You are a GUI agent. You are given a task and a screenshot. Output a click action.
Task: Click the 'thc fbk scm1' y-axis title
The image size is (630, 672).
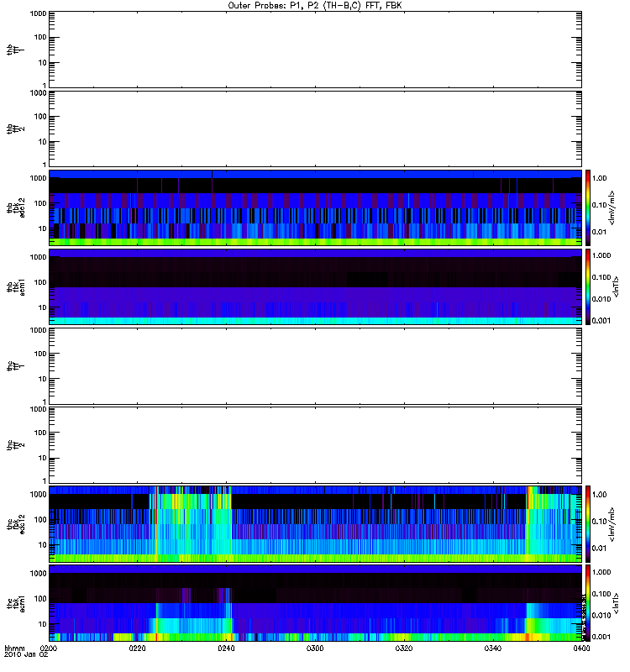coord(16,603)
